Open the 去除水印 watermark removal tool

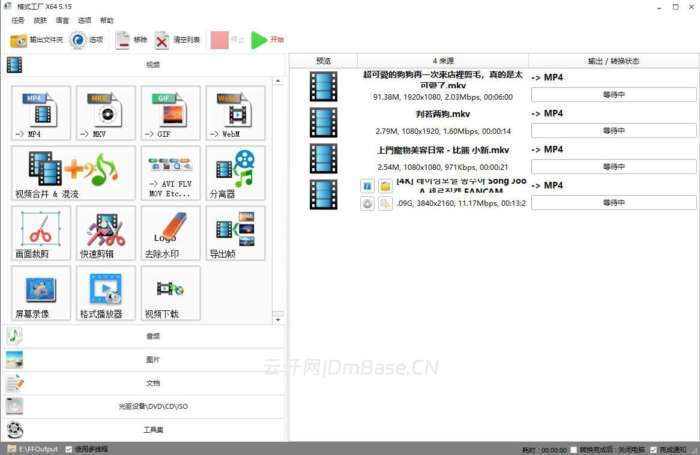(x=171, y=233)
